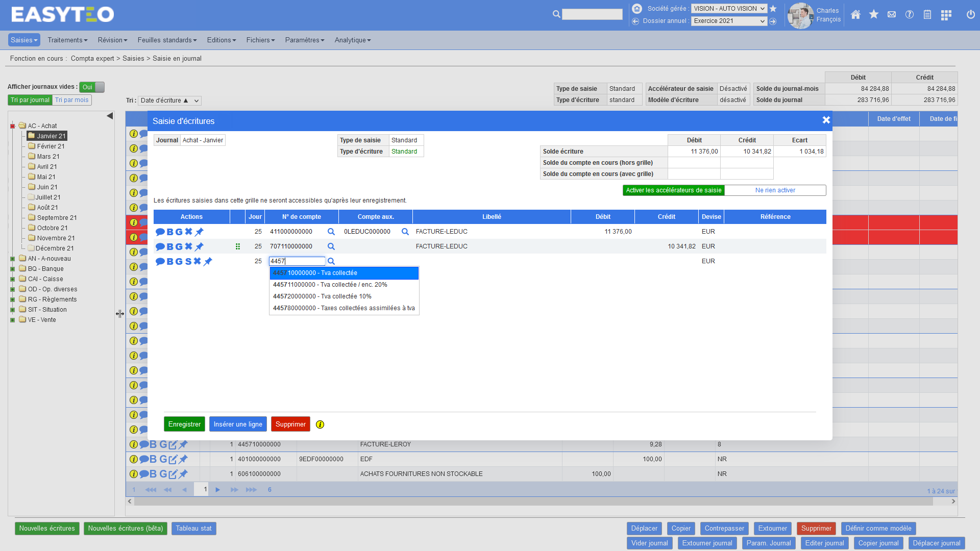Open the mail envelope icon
The image size is (980, 551).
[x=891, y=15]
